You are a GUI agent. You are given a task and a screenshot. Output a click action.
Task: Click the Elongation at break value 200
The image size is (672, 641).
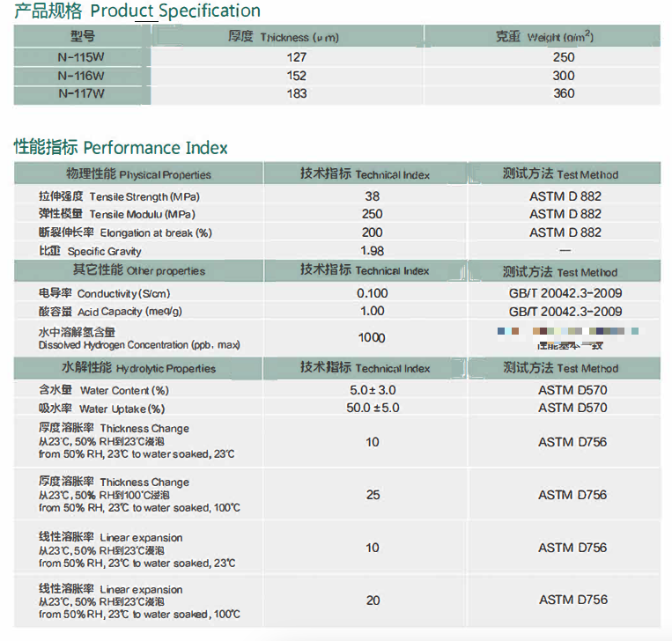(x=373, y=232)
